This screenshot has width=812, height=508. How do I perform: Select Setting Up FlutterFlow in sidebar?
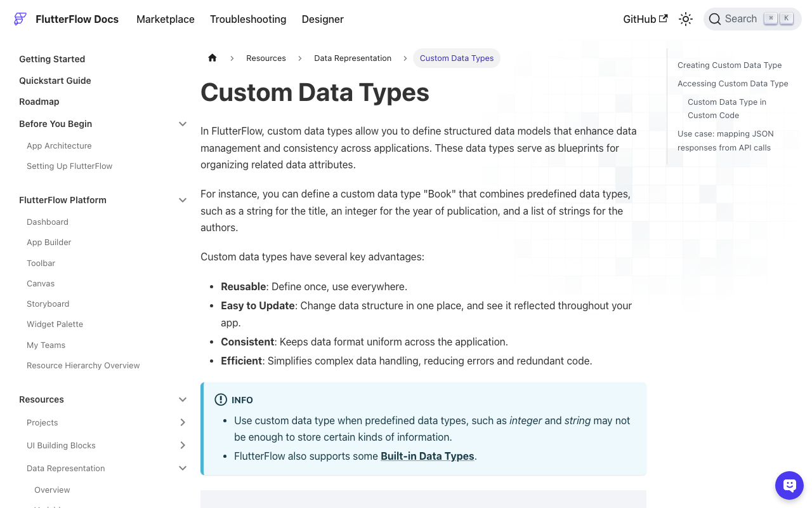pos(69,166)
